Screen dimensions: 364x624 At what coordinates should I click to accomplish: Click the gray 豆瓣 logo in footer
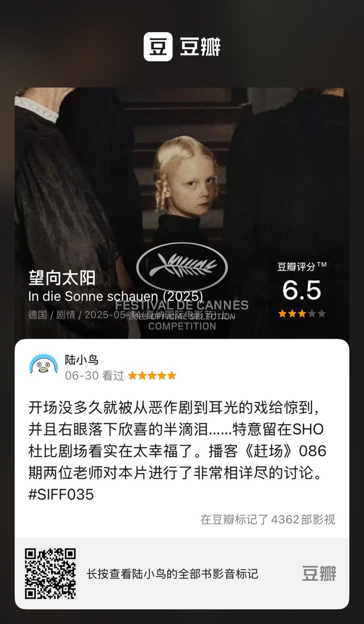[319, 573]
